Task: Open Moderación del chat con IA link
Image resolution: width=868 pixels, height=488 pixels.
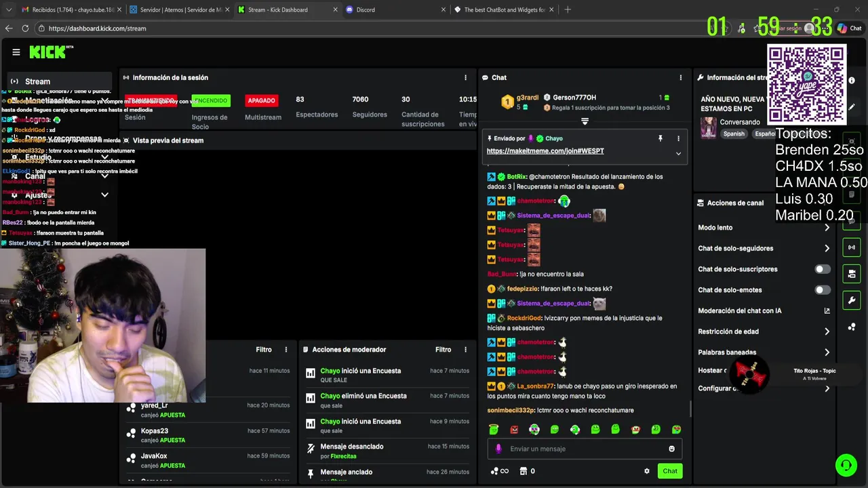Action: coord(764,311)
